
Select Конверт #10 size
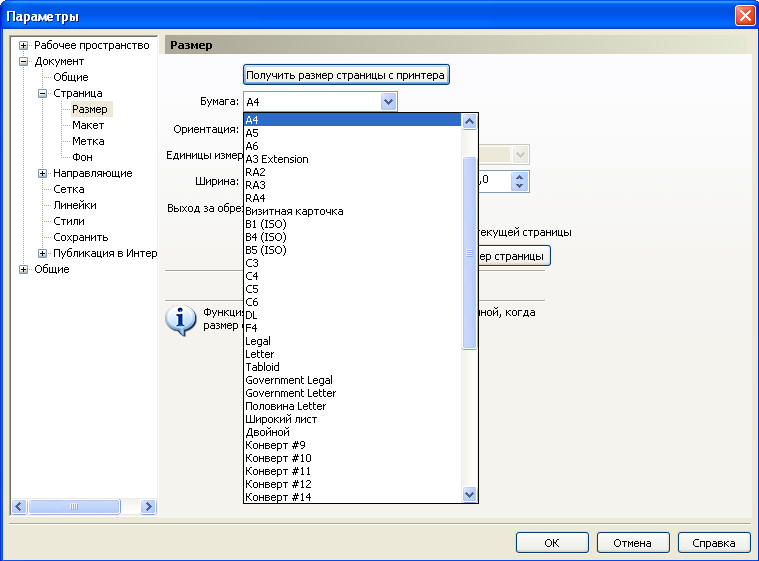click(x=352, y=458)
